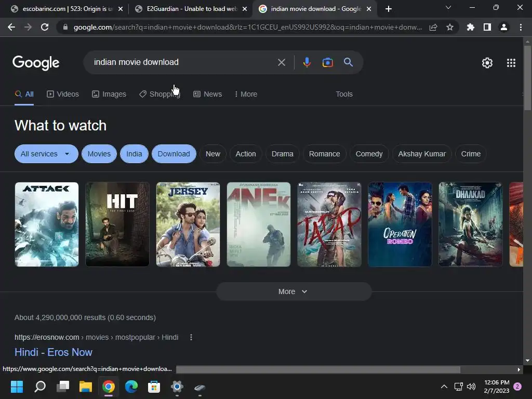The image size is (532, 399).
Task: Click the erosnow.com result URL
Action: point(96,337)
